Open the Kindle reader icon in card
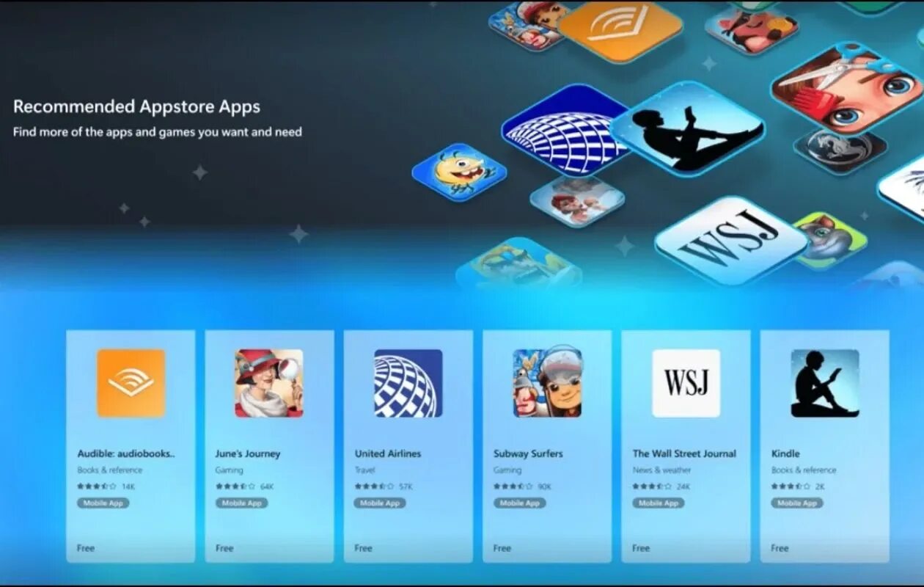This screenshot has width=924, height=587. pos(825,383)
